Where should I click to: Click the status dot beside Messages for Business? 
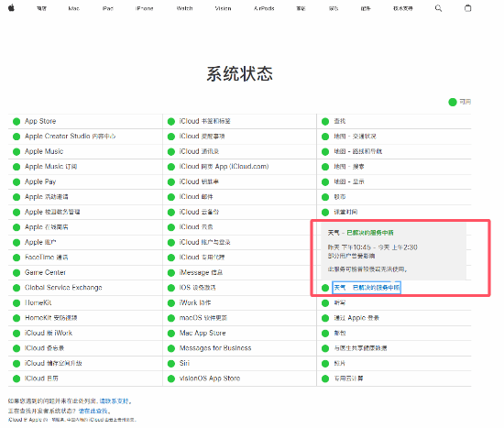pyautogui.click(x=171, y=348)
